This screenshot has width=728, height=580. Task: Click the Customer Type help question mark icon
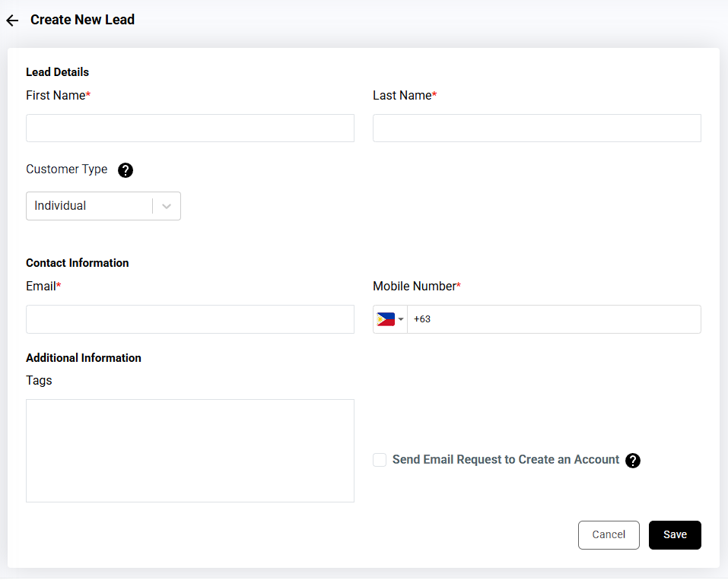[126, 170]
